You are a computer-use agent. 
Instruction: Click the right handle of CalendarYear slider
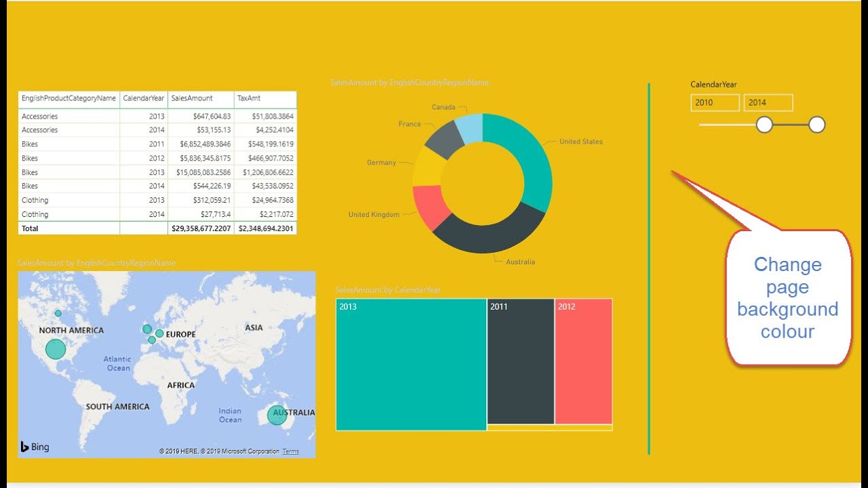[x=817, y=125]
